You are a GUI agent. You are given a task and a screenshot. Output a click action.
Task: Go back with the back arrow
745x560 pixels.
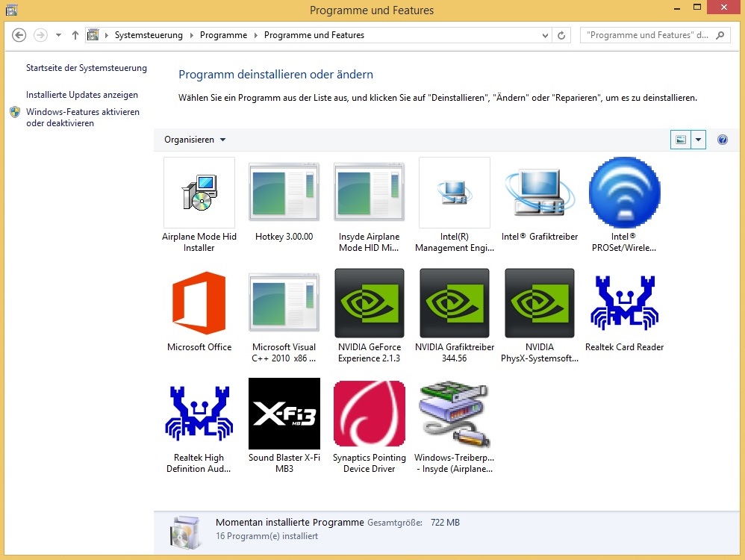click(19, 35)
